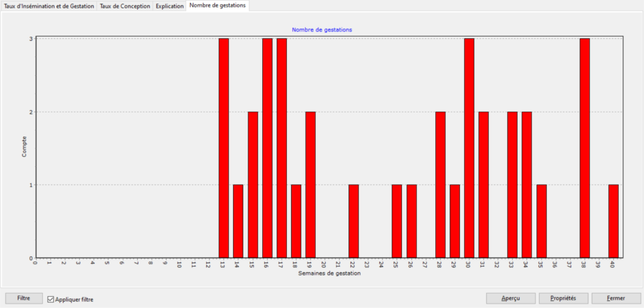Click the red bar at week 13
Viewport: 644px width, 308px height.
224,148
